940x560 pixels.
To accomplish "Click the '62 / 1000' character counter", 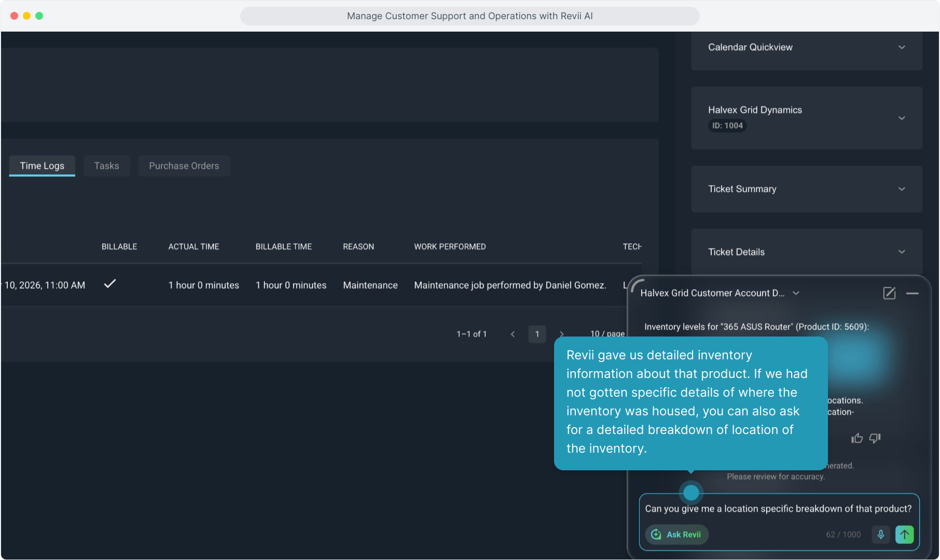I will click(843, 535).
